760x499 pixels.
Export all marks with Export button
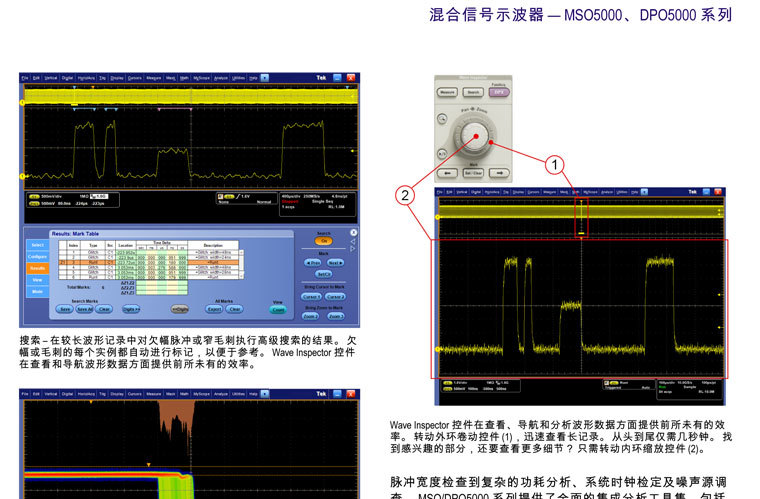tap(214, 309)
